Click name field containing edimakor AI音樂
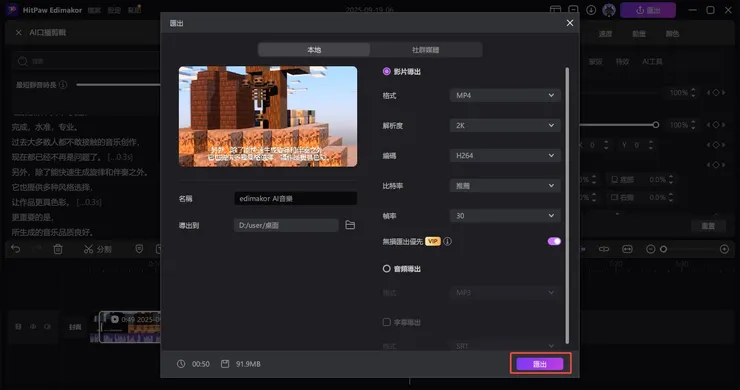The image size is (740, 390). 295,198
